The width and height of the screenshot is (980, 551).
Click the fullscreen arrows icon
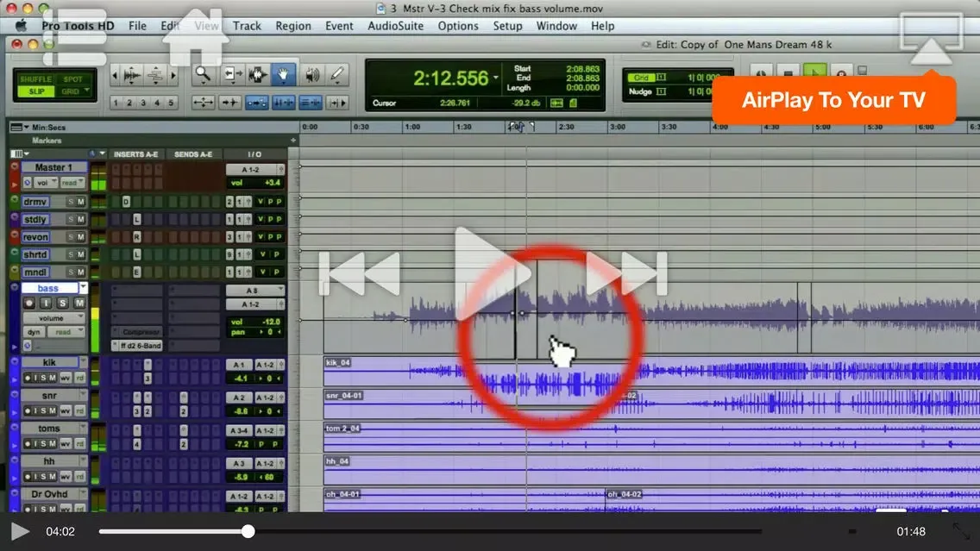tap(962, 532)
